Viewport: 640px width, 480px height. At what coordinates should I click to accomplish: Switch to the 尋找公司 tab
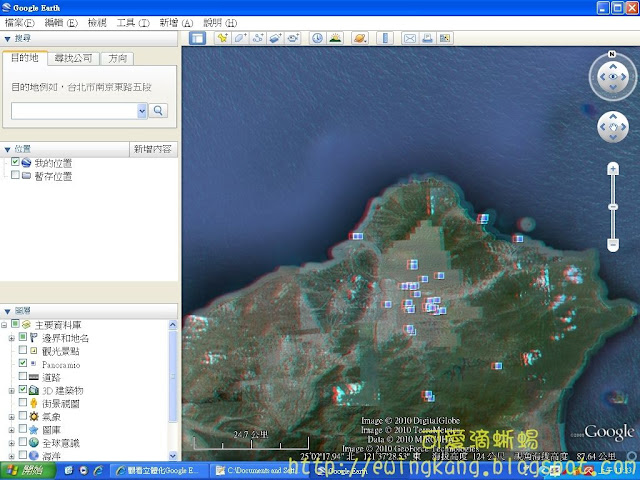(x=73, y=58)
